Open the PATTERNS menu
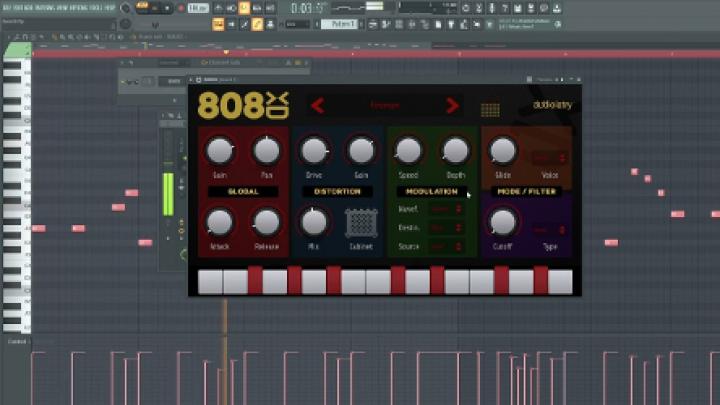Screen dimensions: 720x405 pos(47,8)
